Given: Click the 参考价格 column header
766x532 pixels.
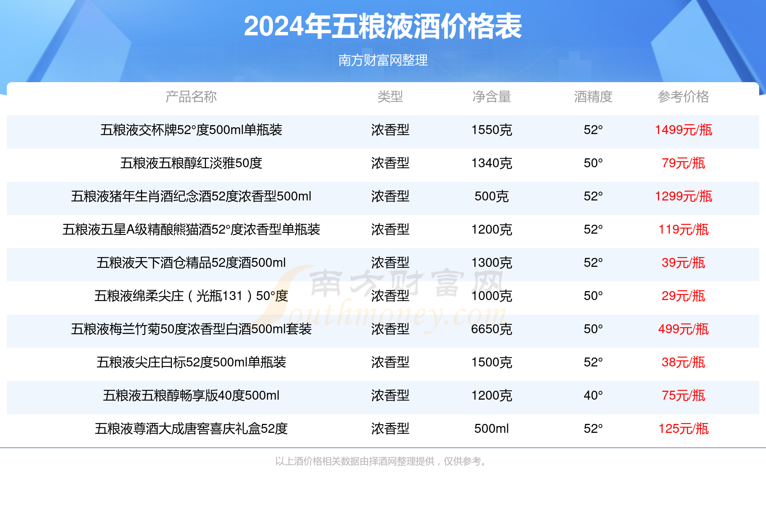Looking at the screenshot, I should point(683,97).
